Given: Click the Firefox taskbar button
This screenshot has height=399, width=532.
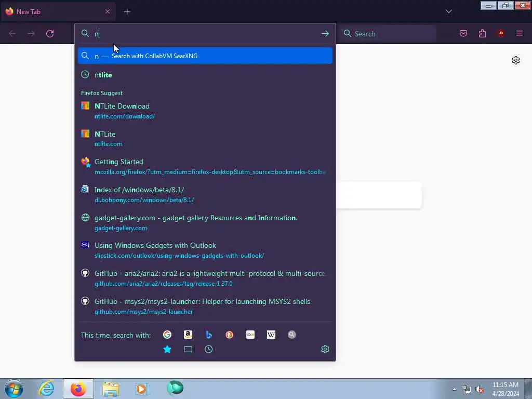Looking at the screenshot, I should click(x=78, y=389).
